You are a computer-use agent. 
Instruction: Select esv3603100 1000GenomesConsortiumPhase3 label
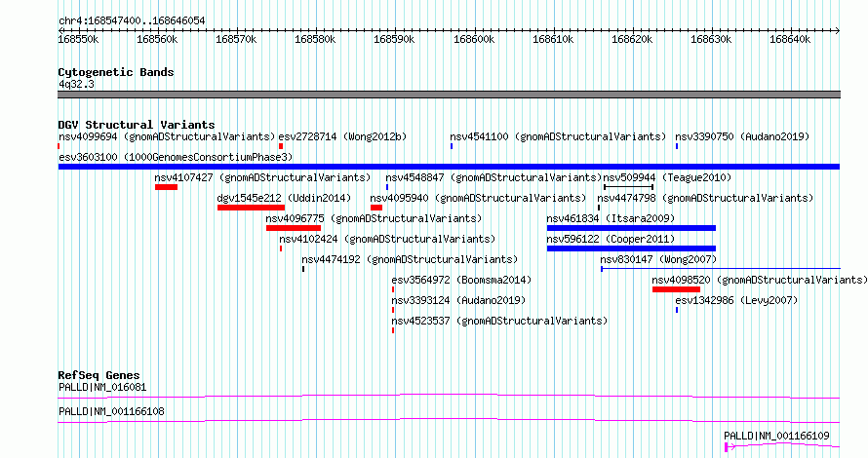(x=176, y=157)
